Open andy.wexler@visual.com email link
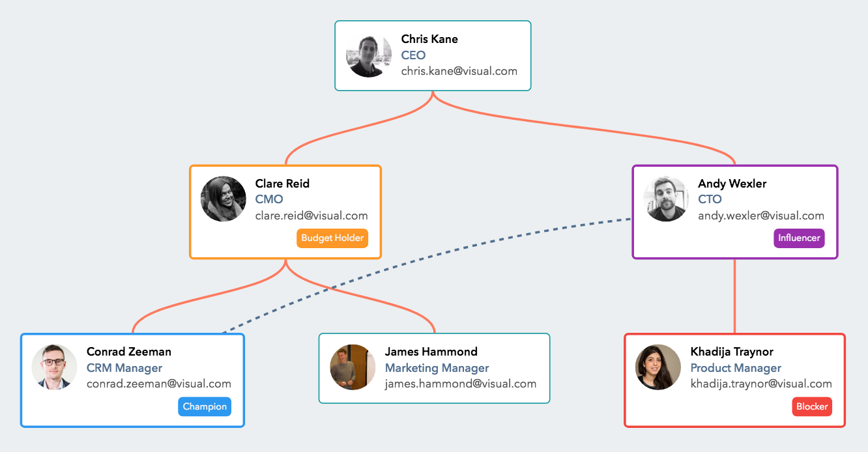The width and height of the screenshot is (868, 452). click(x=761, y=216)
